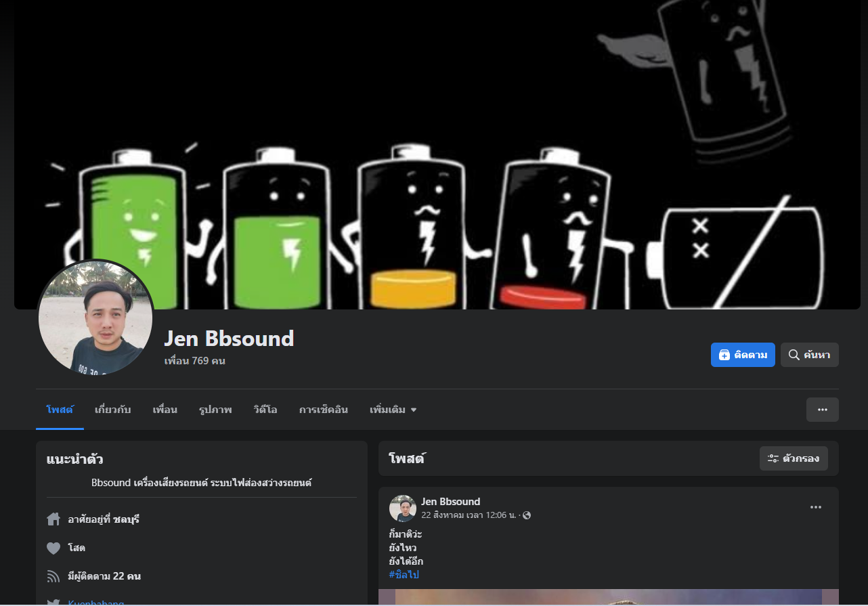
Task: Click the post author avatar thumbnail
Action: (402, 508)
